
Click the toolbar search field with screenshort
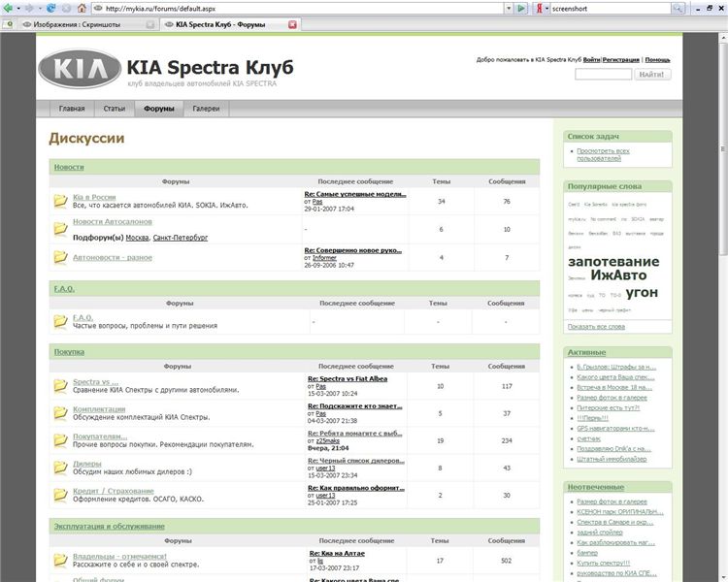point(611,9)
